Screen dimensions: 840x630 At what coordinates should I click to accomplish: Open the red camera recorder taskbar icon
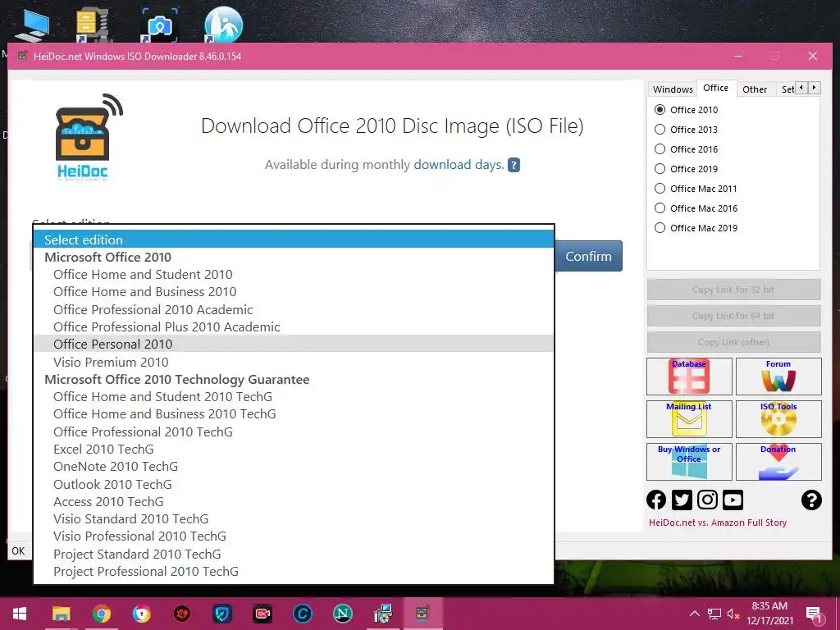[x=262, y=614]
